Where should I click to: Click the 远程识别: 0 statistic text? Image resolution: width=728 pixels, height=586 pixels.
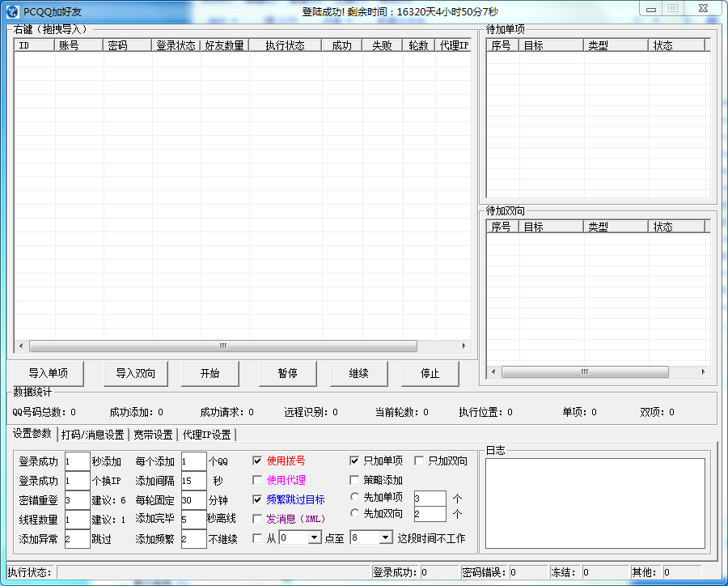click(311, 412)
